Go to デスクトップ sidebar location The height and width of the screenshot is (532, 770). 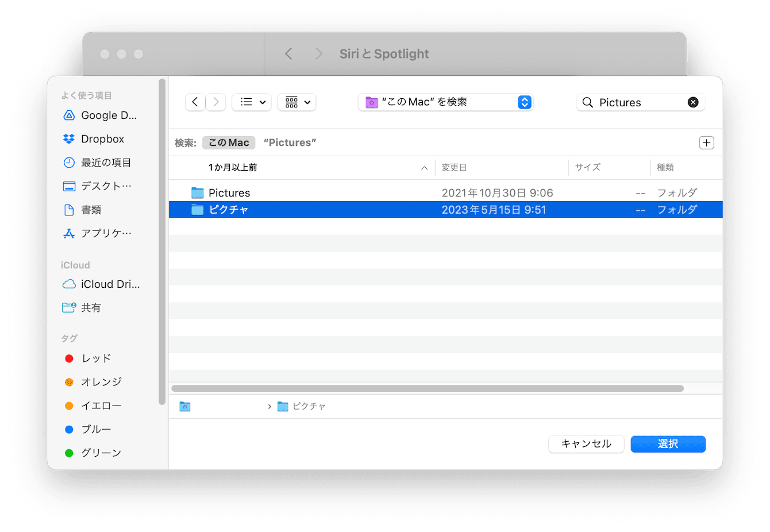(97, 186)
